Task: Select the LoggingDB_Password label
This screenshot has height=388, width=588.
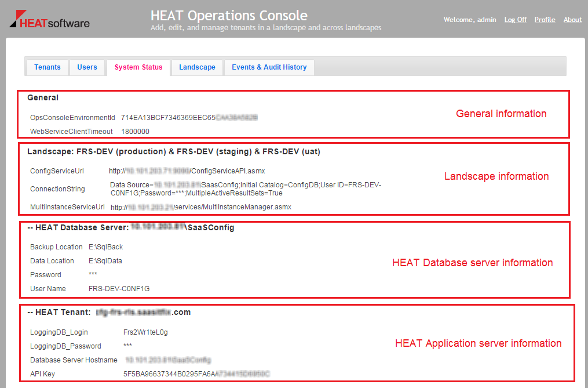Action: [x=65, y=346]
